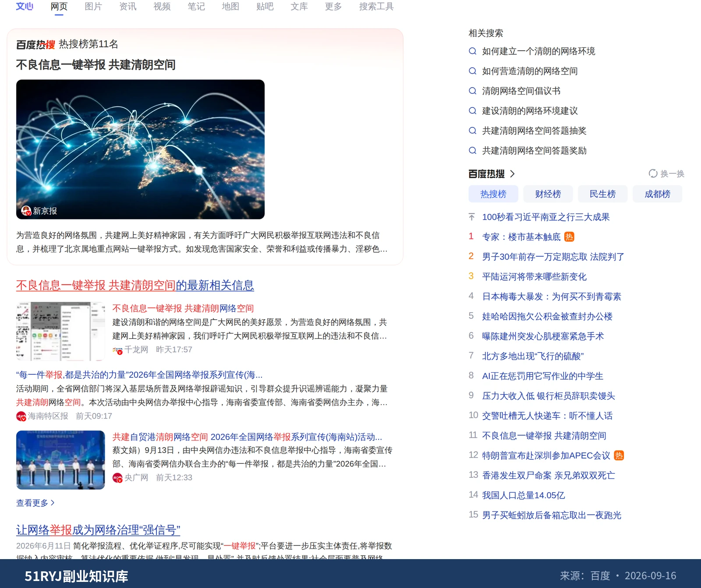Open 娃哈哈因拖欠公积金被查封办公楼
Image resolution: width=701 pixels, height=588 pixels.
pyautogui.click(x=547, y=317)
